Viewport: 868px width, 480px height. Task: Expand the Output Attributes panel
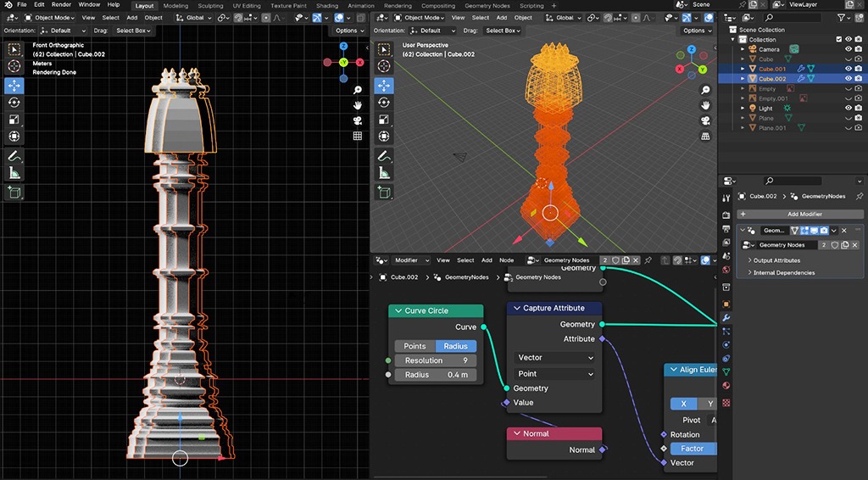[x=776, y=260]
